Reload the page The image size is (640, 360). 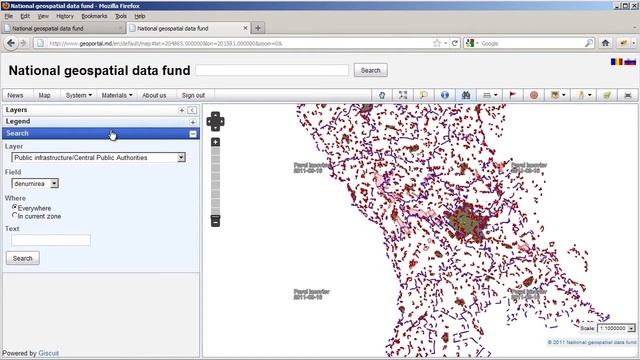tap(455, 43)
